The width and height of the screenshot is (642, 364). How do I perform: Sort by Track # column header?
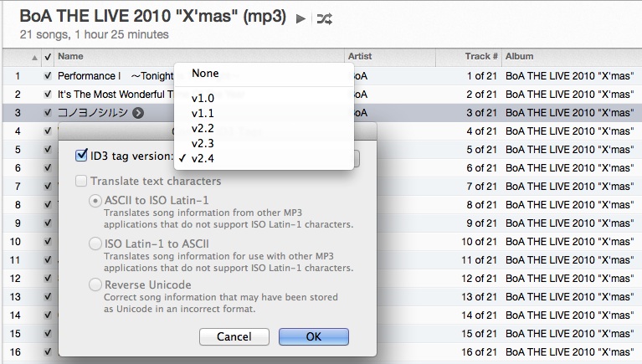(x=481, y=57)
